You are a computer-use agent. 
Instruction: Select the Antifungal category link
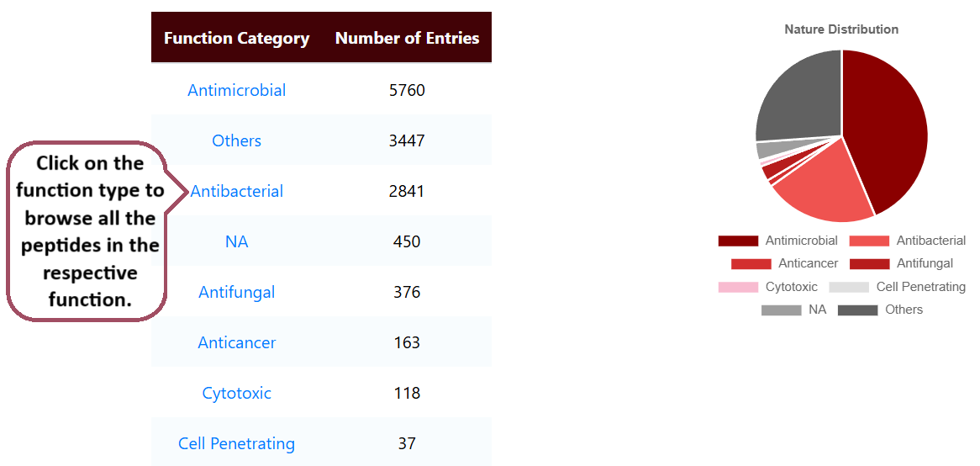236,292
